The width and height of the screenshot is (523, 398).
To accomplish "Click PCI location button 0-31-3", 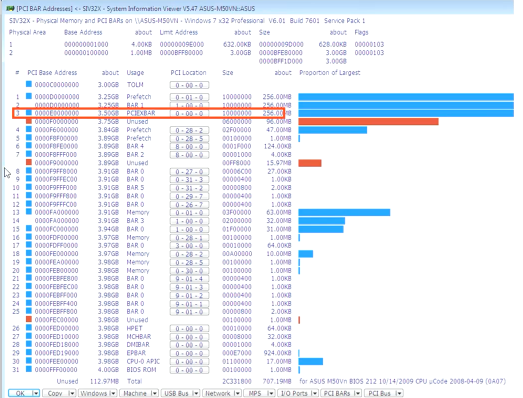I will (x=189, y=180).
